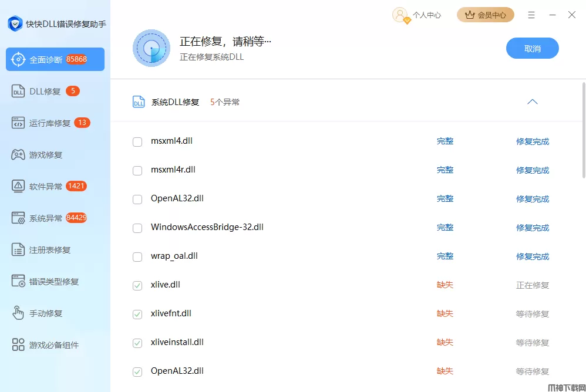Click the game repair gamepad icon
The width and height of the screenshot is (586, 392).
(18, 155)
